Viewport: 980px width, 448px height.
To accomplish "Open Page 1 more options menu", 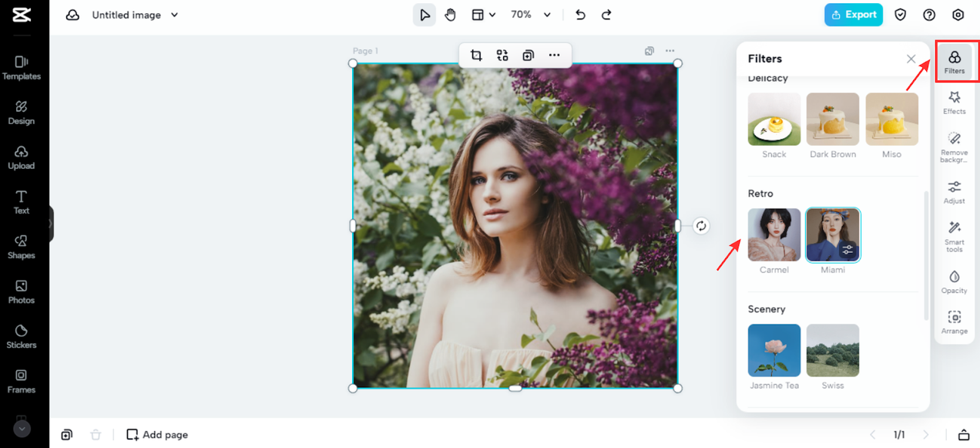I will [670, 51].
